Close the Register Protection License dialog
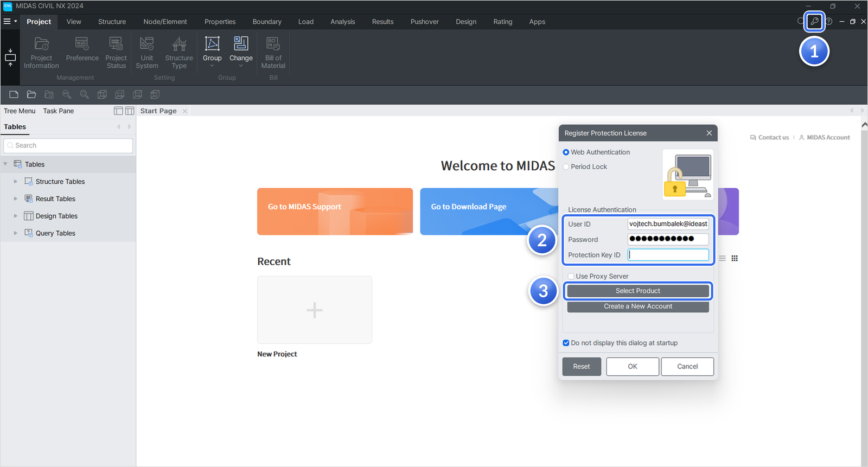The image size is (868, 467). (x=709, y=133)
